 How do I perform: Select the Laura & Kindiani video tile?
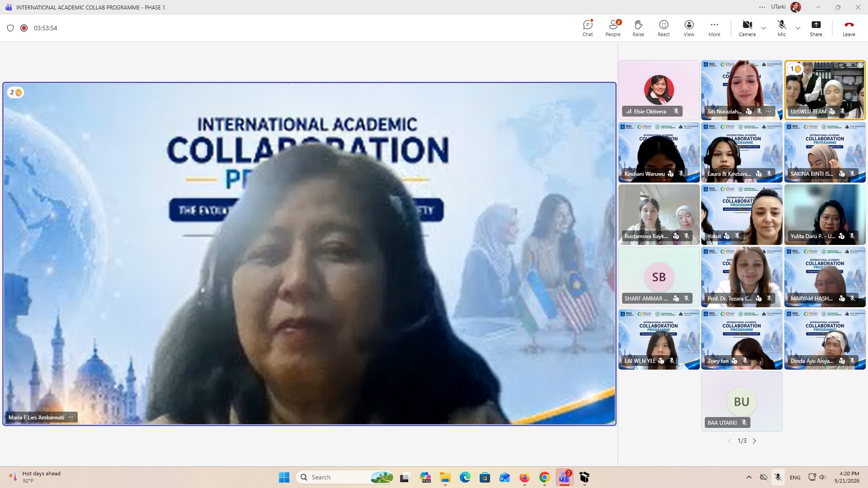742,152
